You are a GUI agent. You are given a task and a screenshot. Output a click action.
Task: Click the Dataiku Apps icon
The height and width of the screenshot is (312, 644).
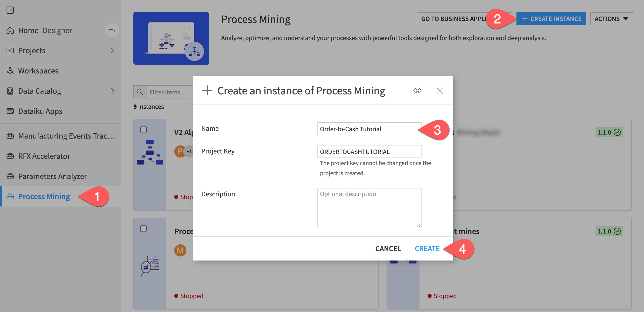click(x=10, y=111)
